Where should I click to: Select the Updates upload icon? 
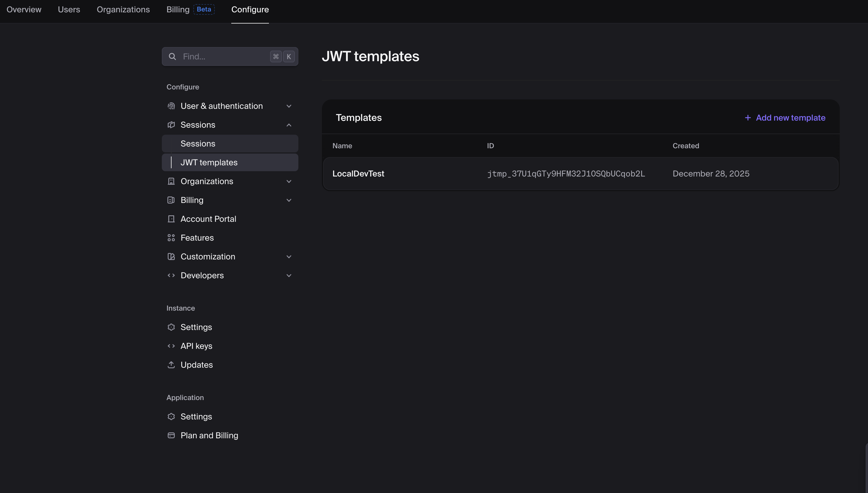(171, 365)
